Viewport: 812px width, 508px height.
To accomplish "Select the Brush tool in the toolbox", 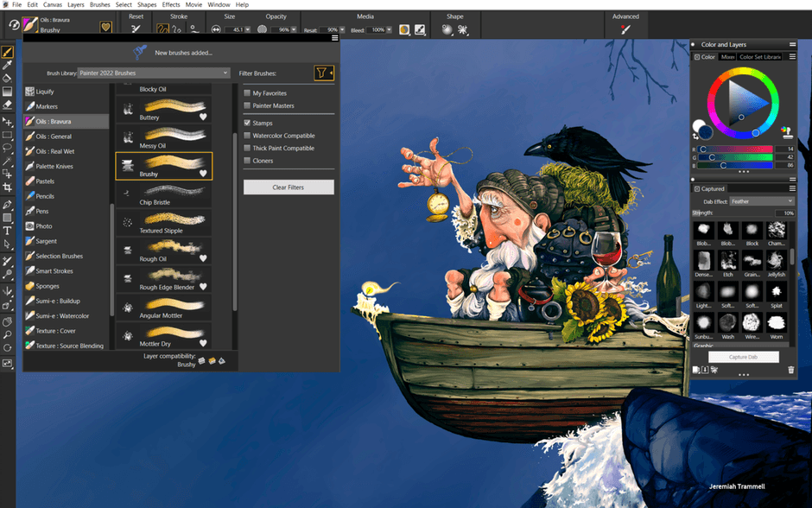I will click(x=8, y=52).
